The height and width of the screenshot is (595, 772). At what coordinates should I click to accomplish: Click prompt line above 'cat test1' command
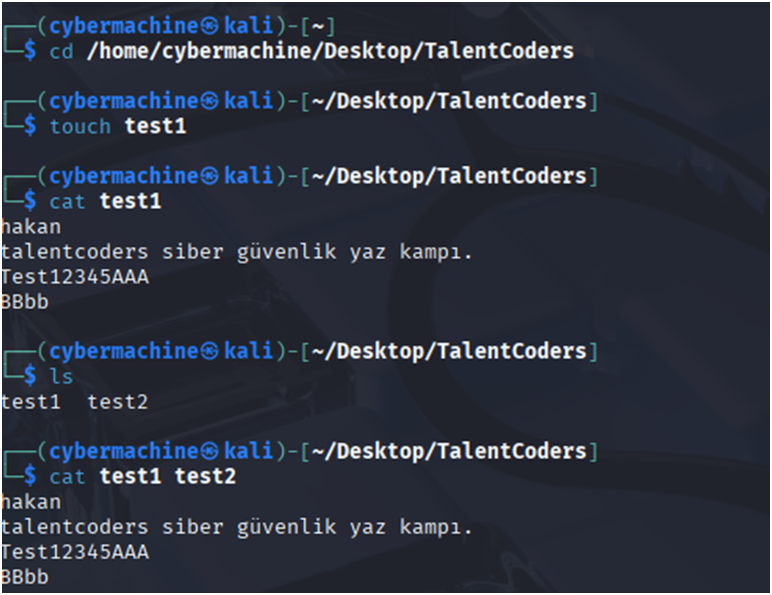coord(301,176)
